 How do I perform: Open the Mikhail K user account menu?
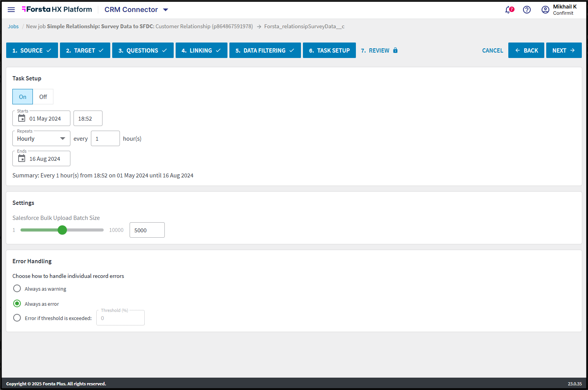559,10
